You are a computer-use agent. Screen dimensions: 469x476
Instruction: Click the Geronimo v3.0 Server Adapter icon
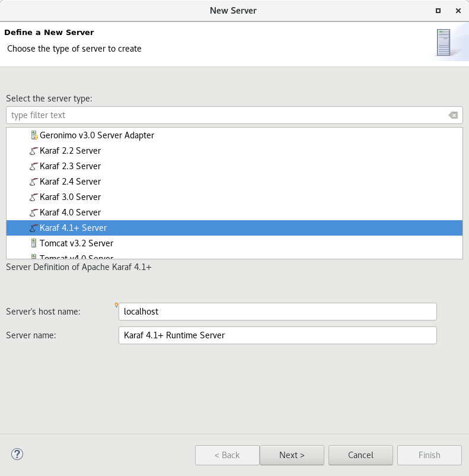click(x=34, y=135)
